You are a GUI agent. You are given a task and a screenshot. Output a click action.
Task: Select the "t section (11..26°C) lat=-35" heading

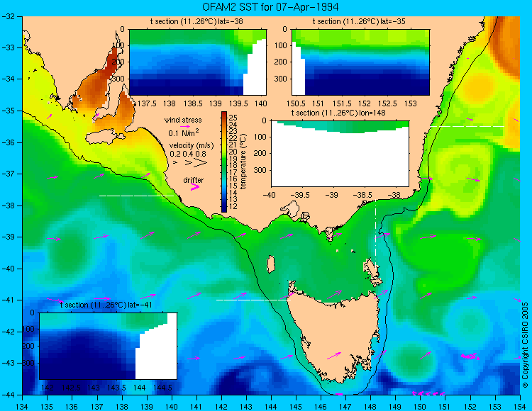tap(359, 21)
